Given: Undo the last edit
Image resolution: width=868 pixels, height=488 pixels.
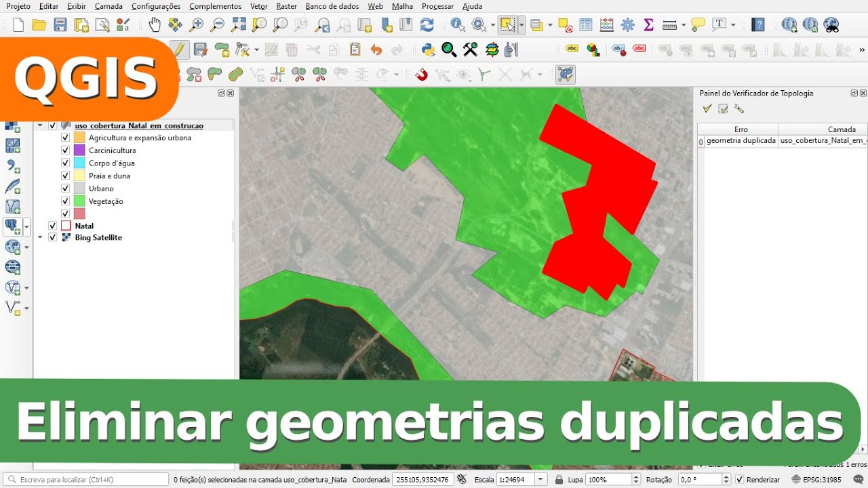Looking at the screenshot, I should [376, 49].
